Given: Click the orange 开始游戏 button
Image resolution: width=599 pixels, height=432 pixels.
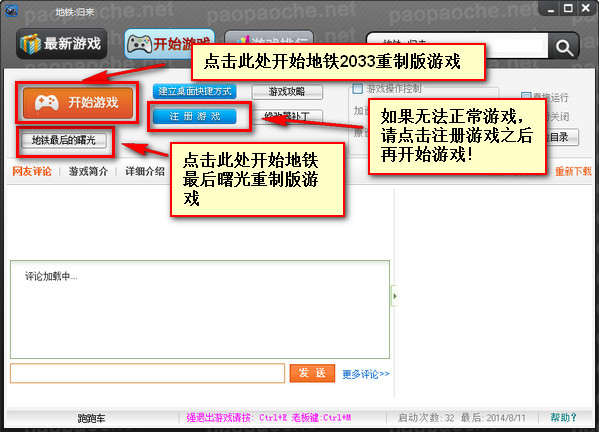Looking at the screenshot, I should (x=78, y=102).
